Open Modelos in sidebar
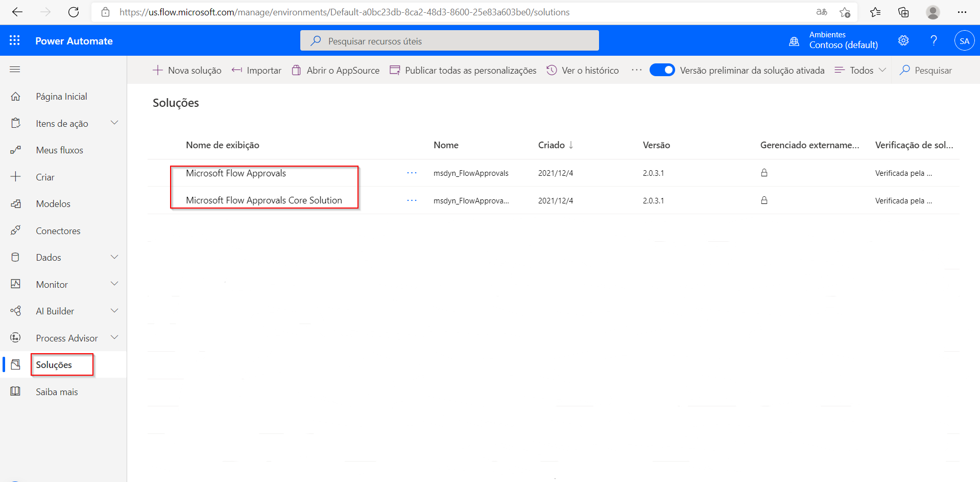The height and width of the screenshot is (482, 980). point(53,203)
